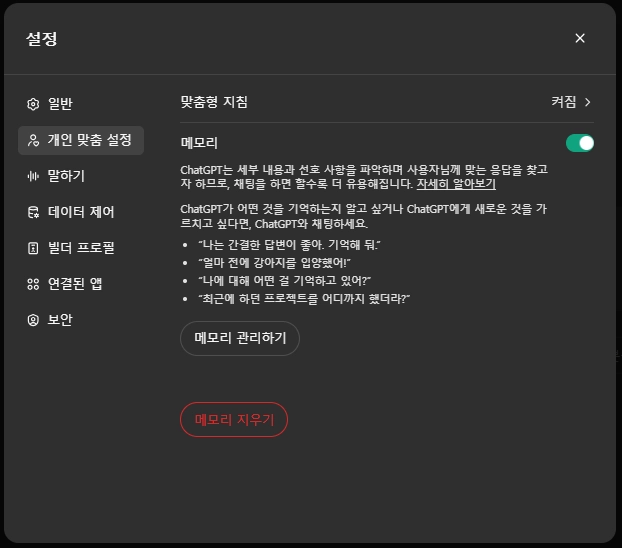The height and width of the screenshot is (548, 622).
Task: Follow the 자세히 알아보기 link
Action: click(x=456, y=184)
